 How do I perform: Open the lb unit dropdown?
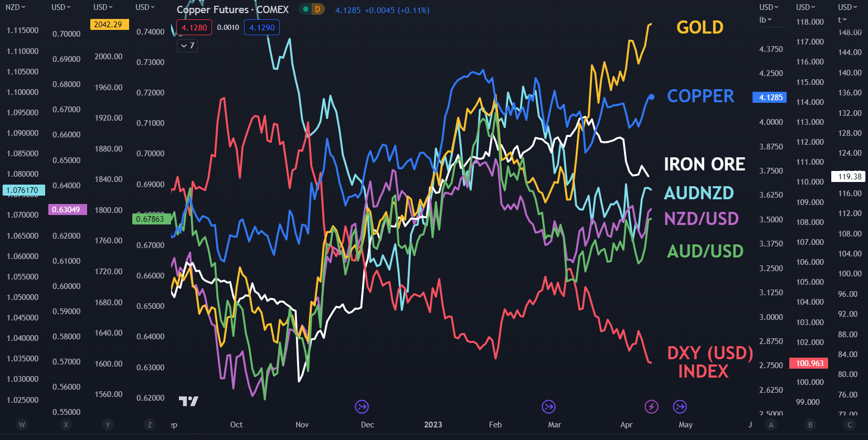coord(766,19)
